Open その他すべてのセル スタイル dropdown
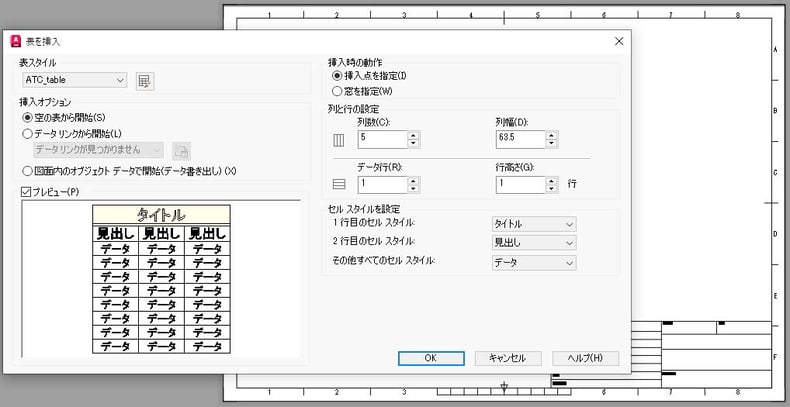 [x=534, y=263]
